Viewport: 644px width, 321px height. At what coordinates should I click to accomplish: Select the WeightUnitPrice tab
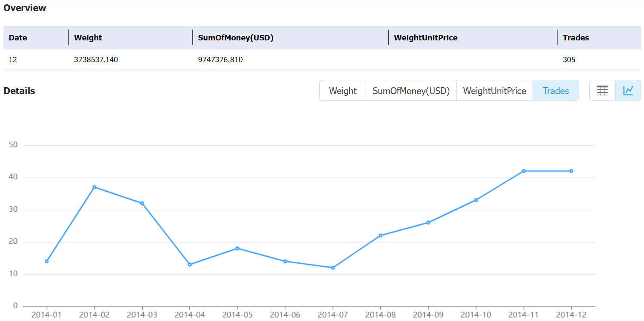[x=494, y=91]
